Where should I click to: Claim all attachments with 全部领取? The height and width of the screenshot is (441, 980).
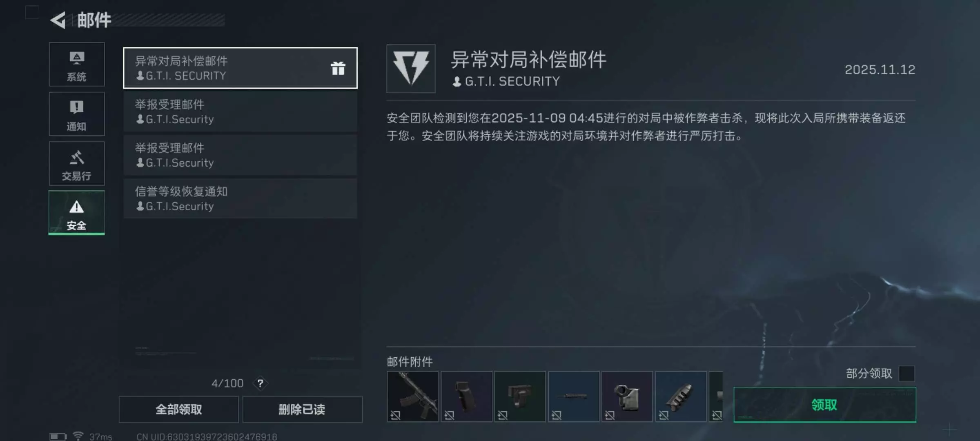[179, 409]
